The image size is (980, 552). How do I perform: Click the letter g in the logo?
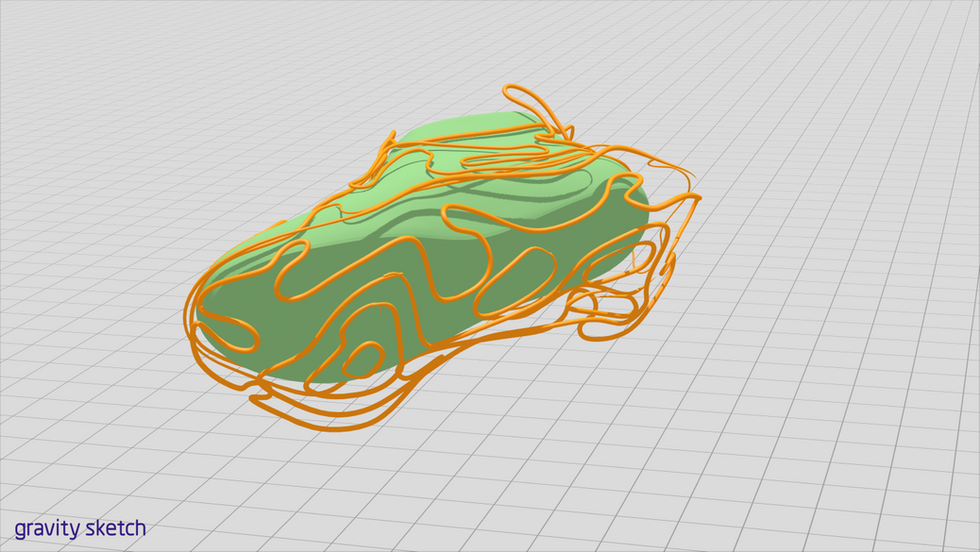[x=23, y=528]
